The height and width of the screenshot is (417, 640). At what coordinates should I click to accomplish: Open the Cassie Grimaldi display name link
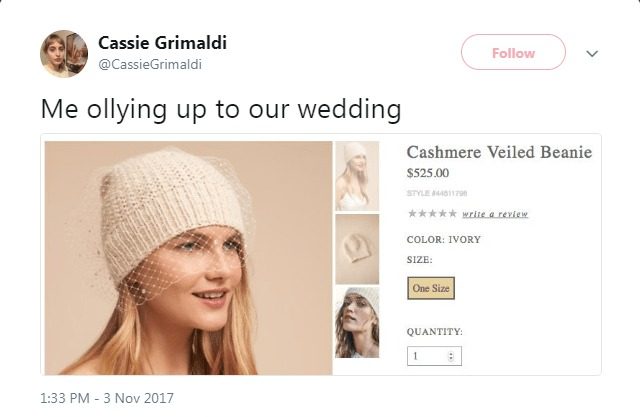coord(162,43)
